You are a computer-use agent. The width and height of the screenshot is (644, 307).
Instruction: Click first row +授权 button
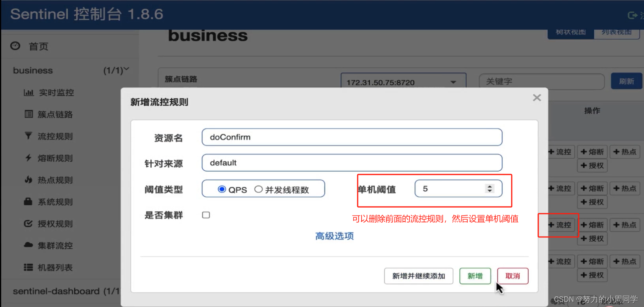point(592,165)
